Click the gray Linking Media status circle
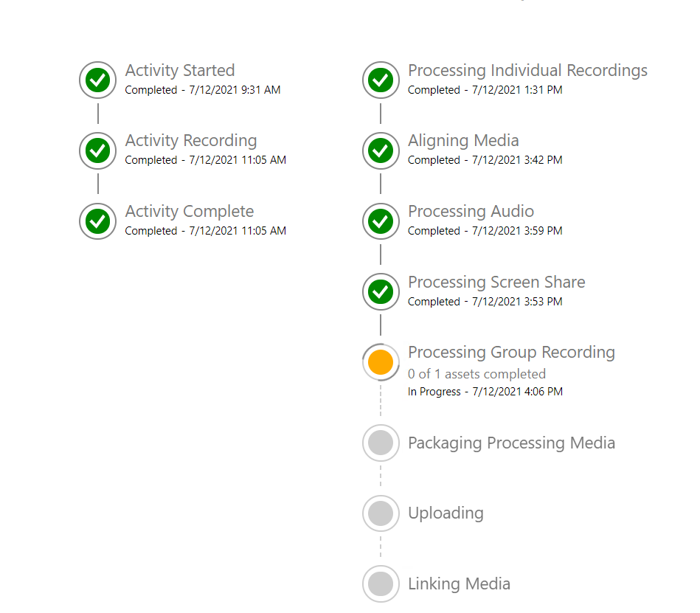 tap(381, 584)
